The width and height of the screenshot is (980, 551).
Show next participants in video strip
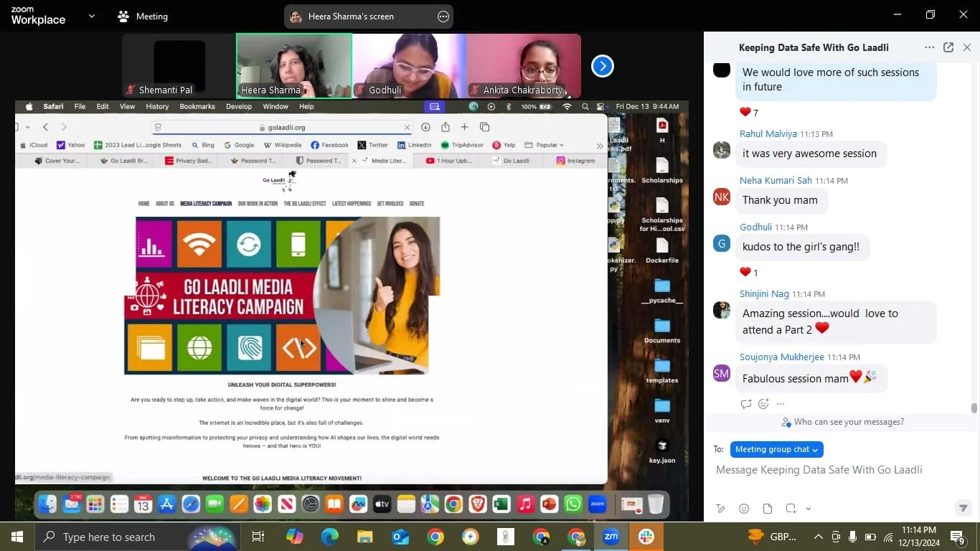[x=603, y=66]
